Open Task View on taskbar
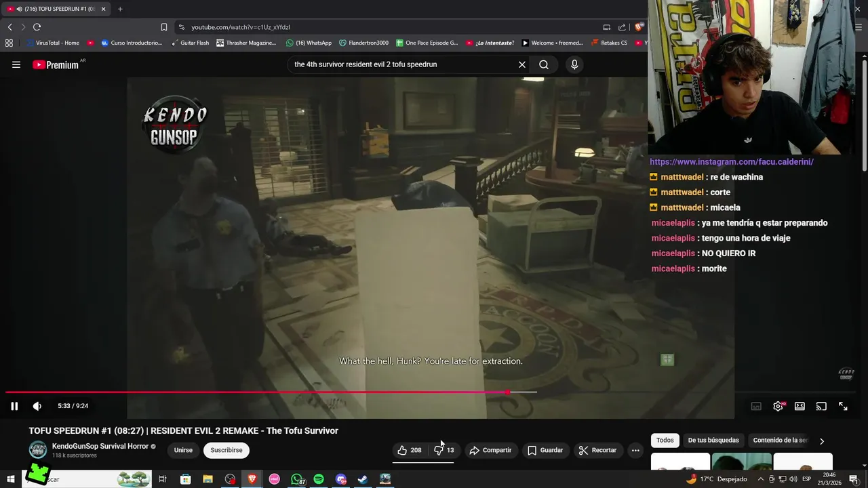Screen dimensions: 868x488 click(x=163, y=479)
